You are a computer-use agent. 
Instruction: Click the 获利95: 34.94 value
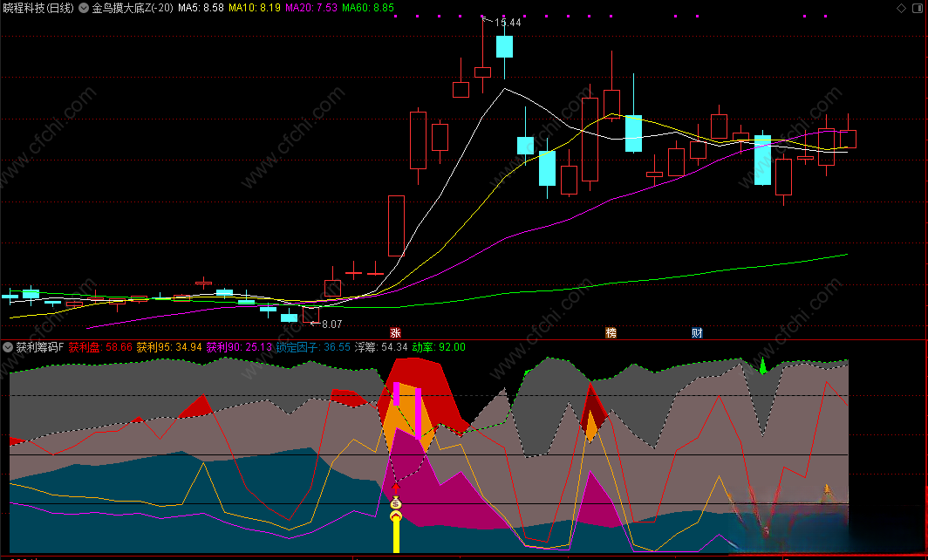click(169, 347)
